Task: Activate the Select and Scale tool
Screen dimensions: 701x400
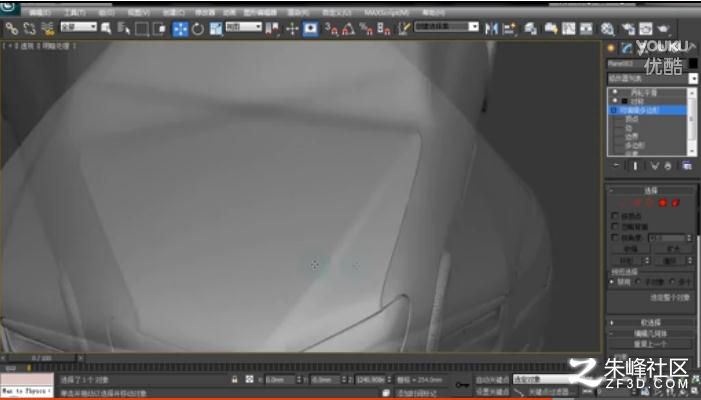Action: tap(215, 29)
